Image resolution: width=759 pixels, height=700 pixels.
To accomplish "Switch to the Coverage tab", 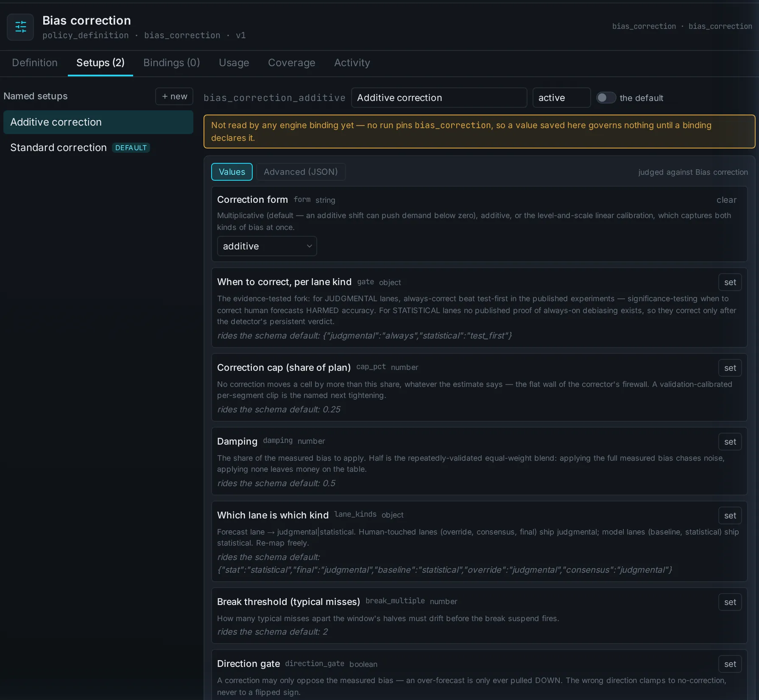I will 292,63.
